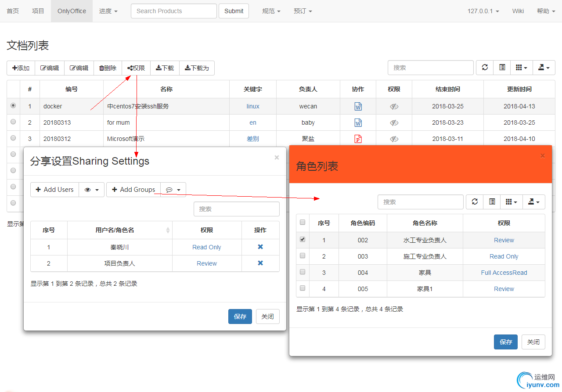Click the 删除 (delete) toolbar button
Image resolution: width=562 pixels, height=392 pixels.
pos(108,68)
